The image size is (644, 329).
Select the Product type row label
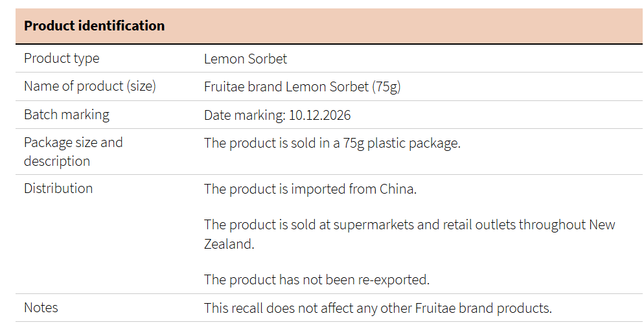coord(62,58)
